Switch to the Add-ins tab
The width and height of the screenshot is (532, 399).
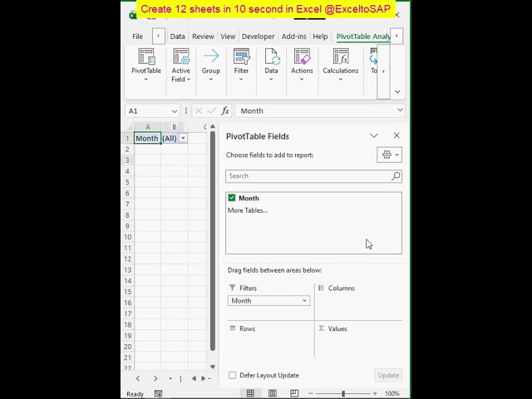[x=293, y=37]
